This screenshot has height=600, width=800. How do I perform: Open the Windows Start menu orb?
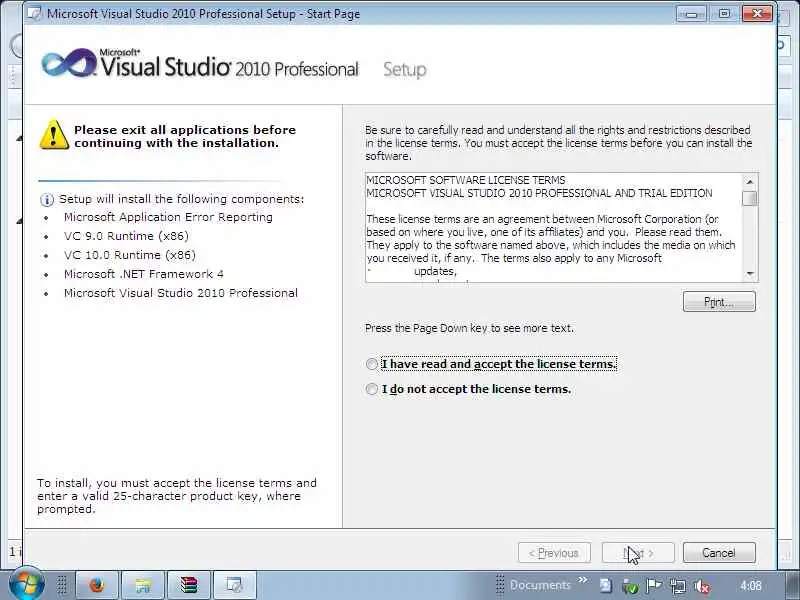click(26, 584)
